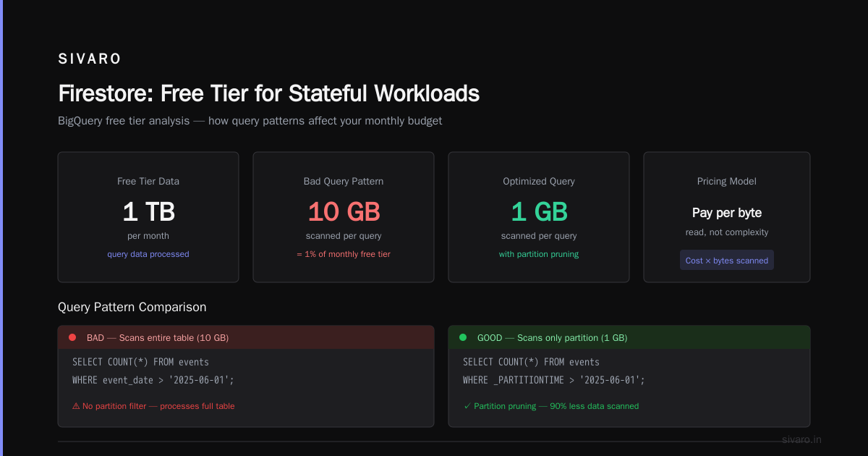Click the 'BAD — Scans entire table (10 GB)' header
Viewport: 868px width, 456px height.
click(246, 337)
